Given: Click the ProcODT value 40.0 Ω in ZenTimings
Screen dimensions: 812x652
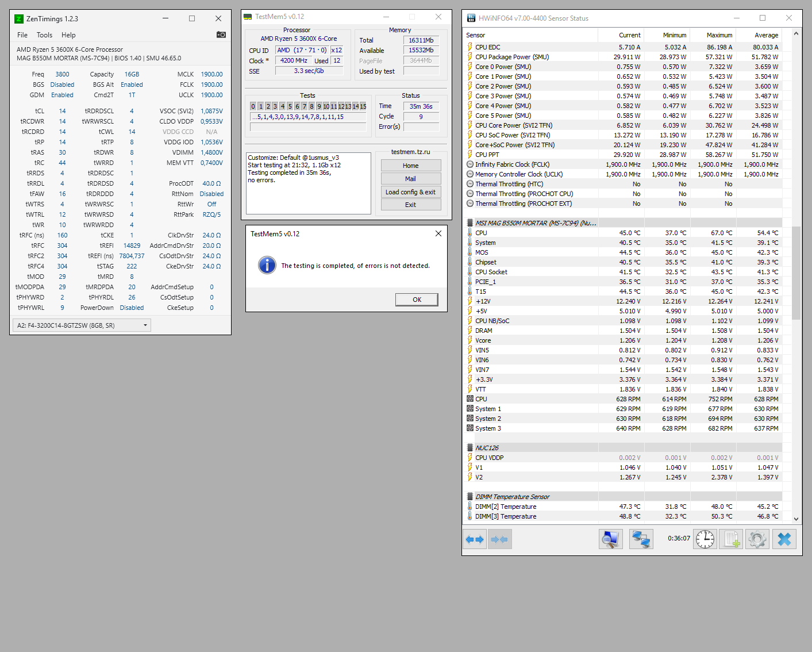Looking at the screenshot, I should [211, 183].
